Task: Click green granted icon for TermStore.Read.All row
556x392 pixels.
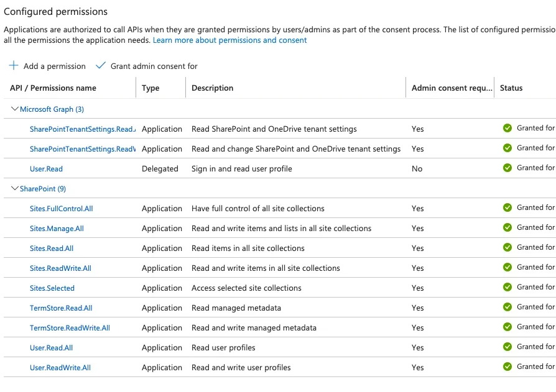Action: [507, 307]
